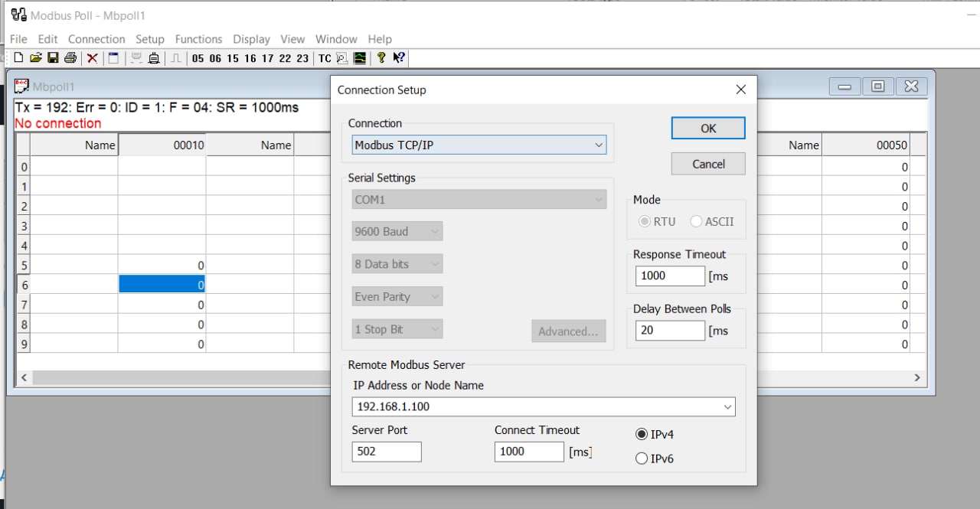Viewport: 980px width, 509px height.
Task: Click the yellow question mark help icon
Action: 381,58
